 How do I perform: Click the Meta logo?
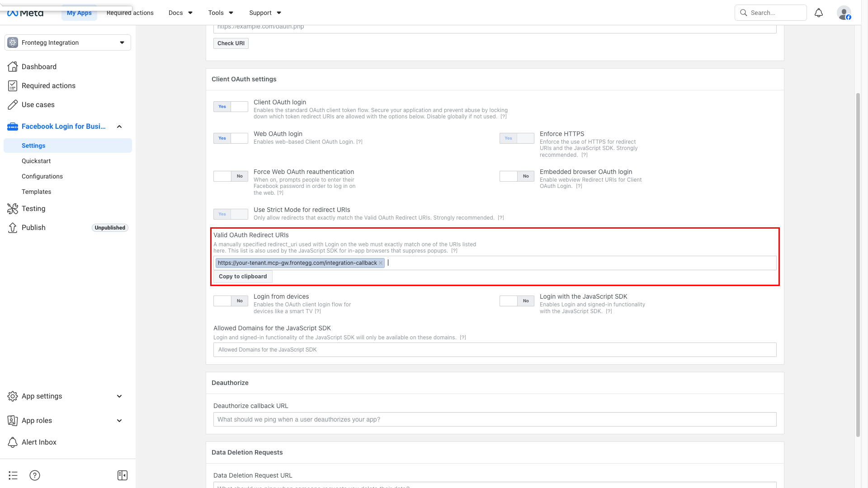(x=25, y=13)
